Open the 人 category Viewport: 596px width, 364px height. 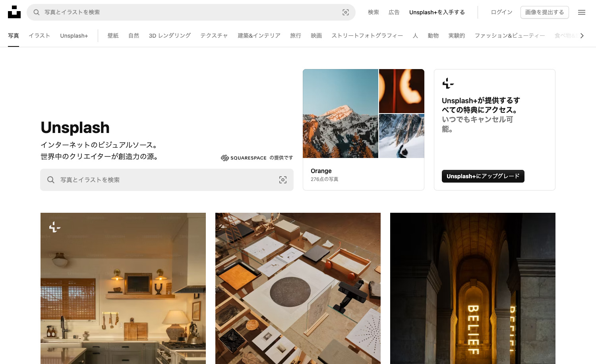click(415, 36)
